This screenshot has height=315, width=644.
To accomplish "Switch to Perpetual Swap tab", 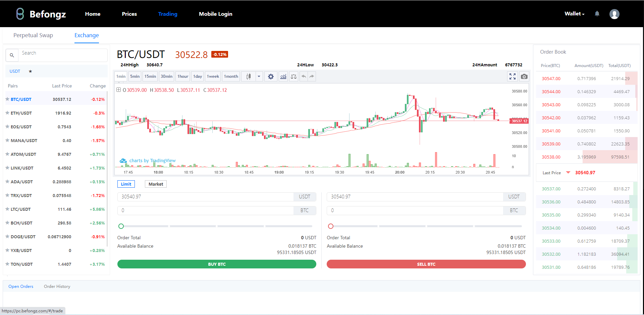I will point(33,35).
